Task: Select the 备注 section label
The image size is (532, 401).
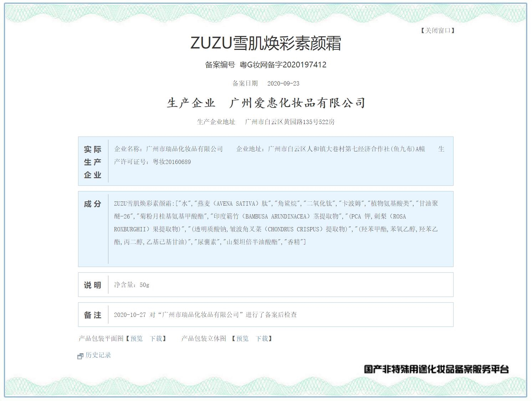Action: click(x=93, y=315)
